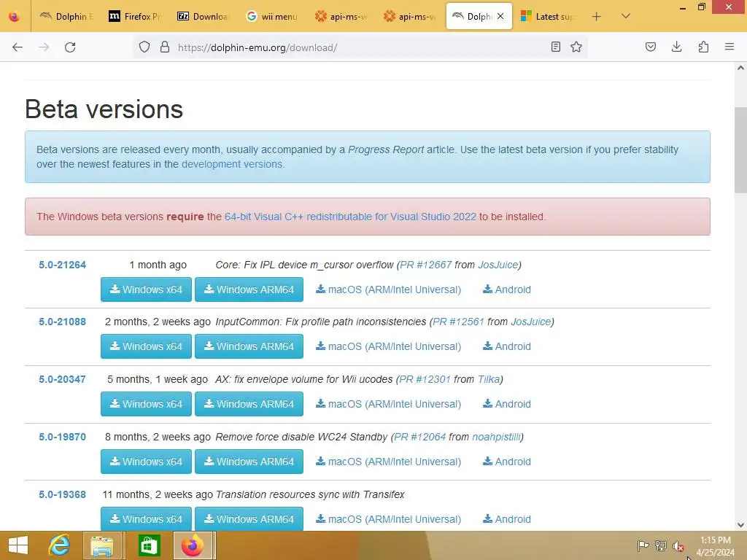Go back to the previous page
747x560 pixels.
pos(18,47)
